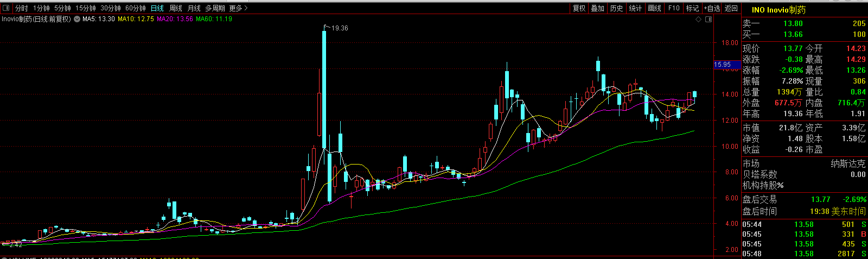Click the 年高 value 19.36

pyautogui.click(x=793, y=113)
